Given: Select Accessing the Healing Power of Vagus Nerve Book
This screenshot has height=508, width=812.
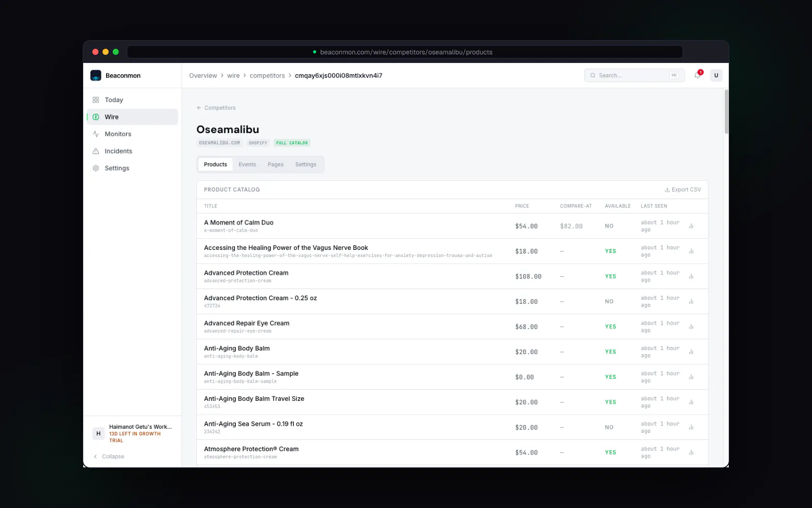Looking at the screenshot, I should [286, 248].
